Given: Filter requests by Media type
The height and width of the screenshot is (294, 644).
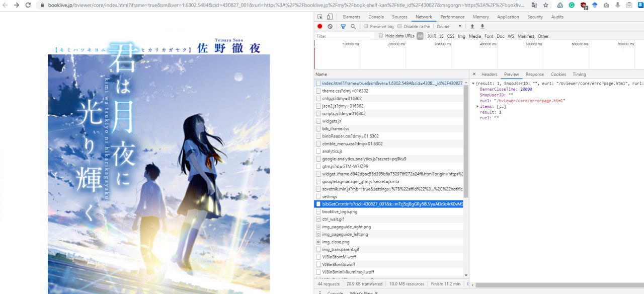Looking at the screenshot, I should coord(475,36).
